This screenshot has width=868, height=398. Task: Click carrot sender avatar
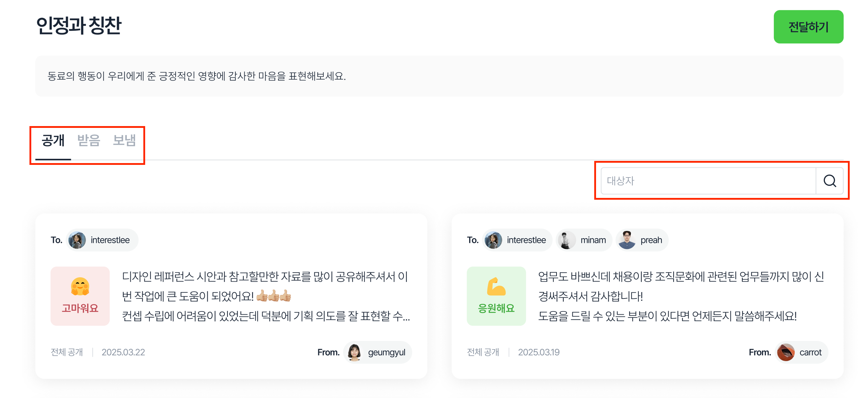(x=786, y=352)
